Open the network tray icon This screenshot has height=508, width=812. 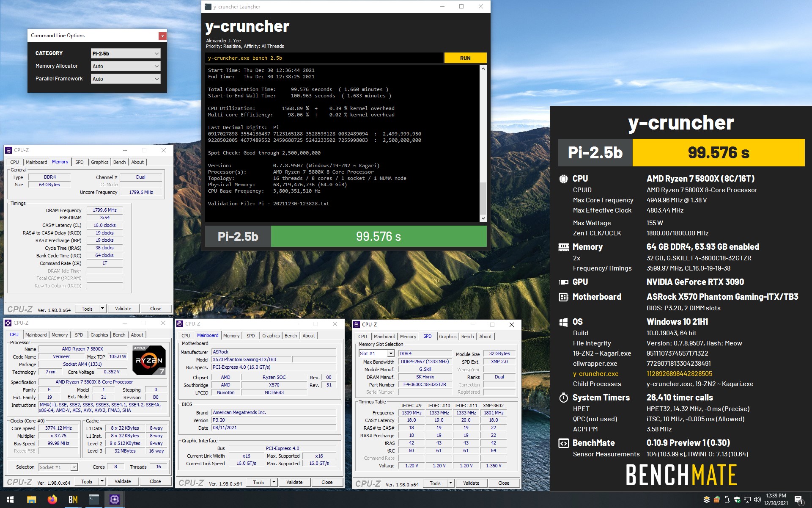point(747,500)
